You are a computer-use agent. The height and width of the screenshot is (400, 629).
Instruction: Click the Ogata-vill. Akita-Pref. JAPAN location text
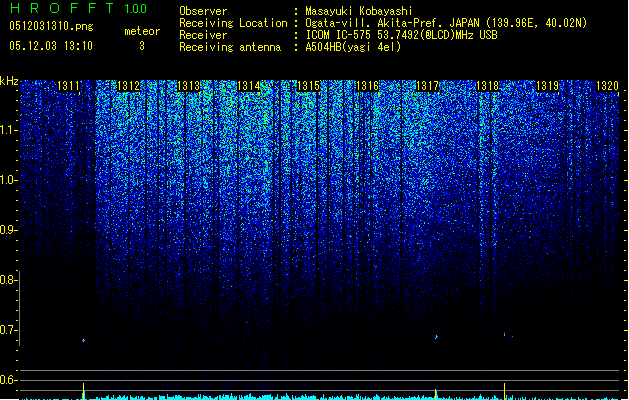pos(446,23)
